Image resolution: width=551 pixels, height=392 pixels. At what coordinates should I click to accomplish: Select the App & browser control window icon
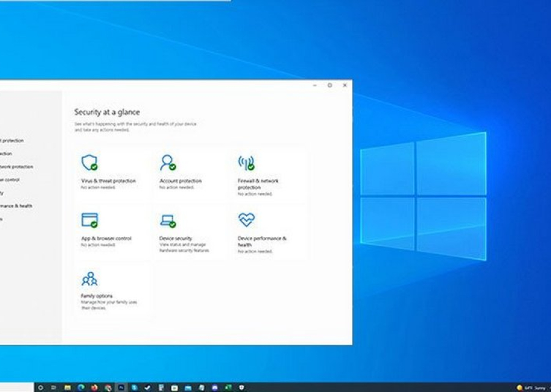point(89,220)
